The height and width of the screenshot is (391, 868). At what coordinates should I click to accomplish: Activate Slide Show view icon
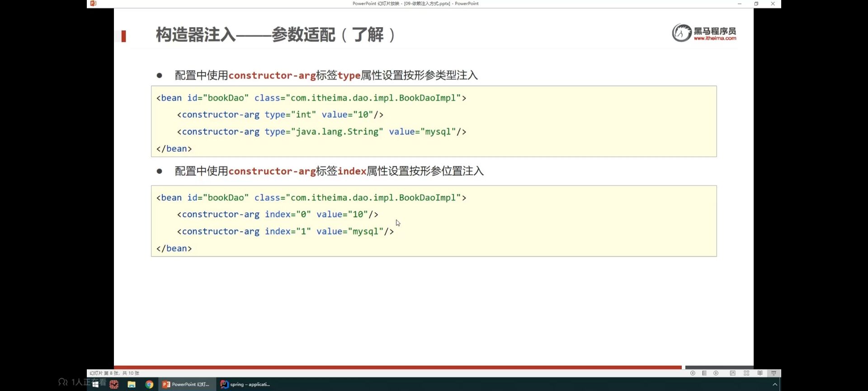[x=774, y=373]
